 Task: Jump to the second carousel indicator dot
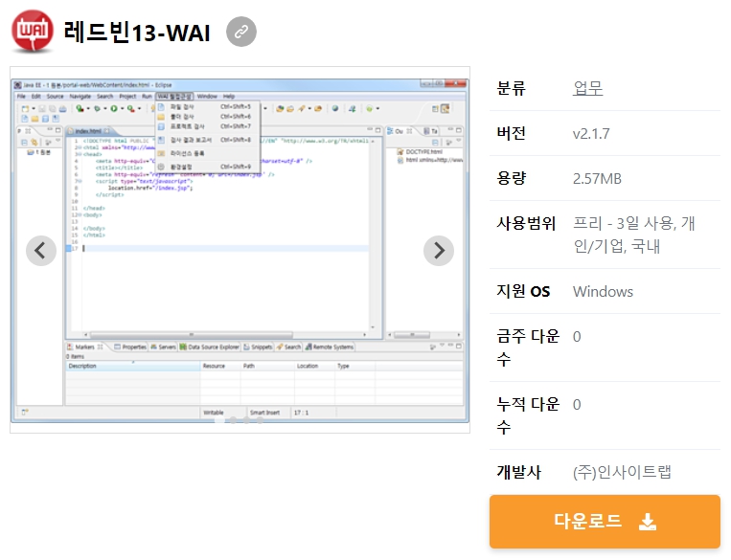click(x=233, y=420)
